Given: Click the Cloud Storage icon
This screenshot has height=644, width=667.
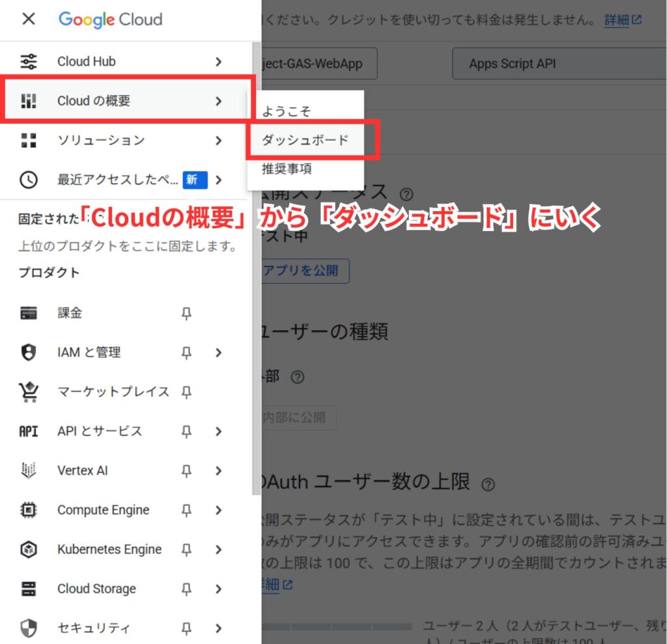Looking at the screenshot, I should [29, 589].
